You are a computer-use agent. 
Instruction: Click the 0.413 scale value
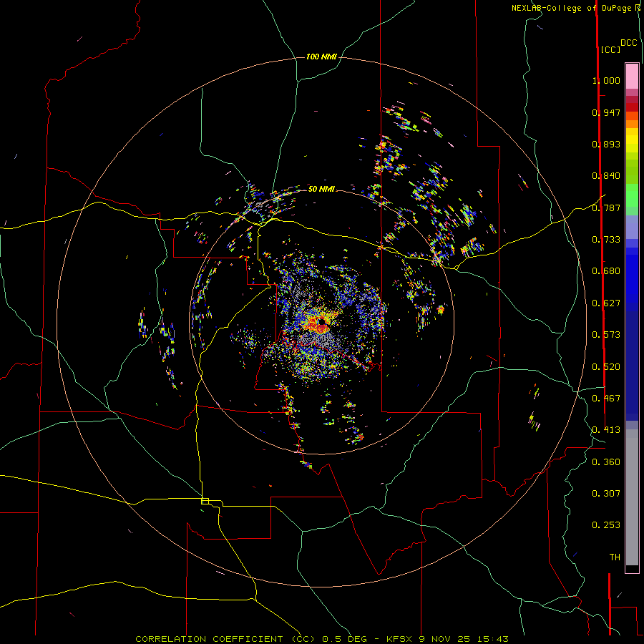[606, 430]
